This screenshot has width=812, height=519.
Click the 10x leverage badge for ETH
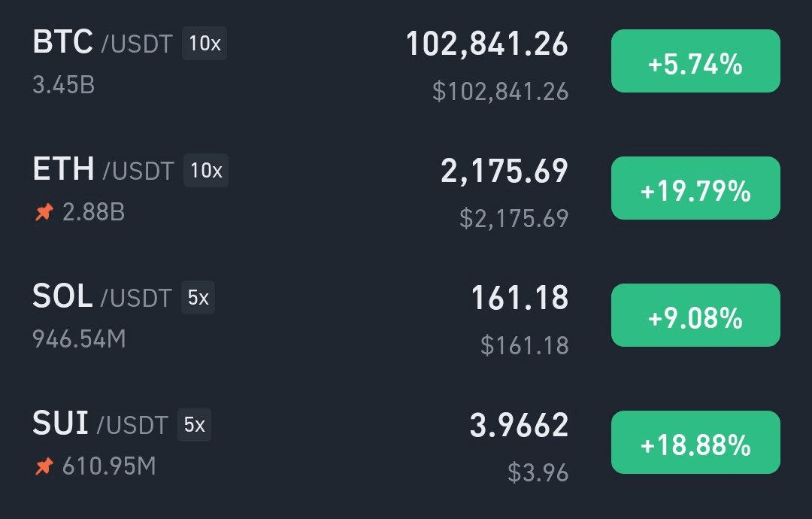206,170
